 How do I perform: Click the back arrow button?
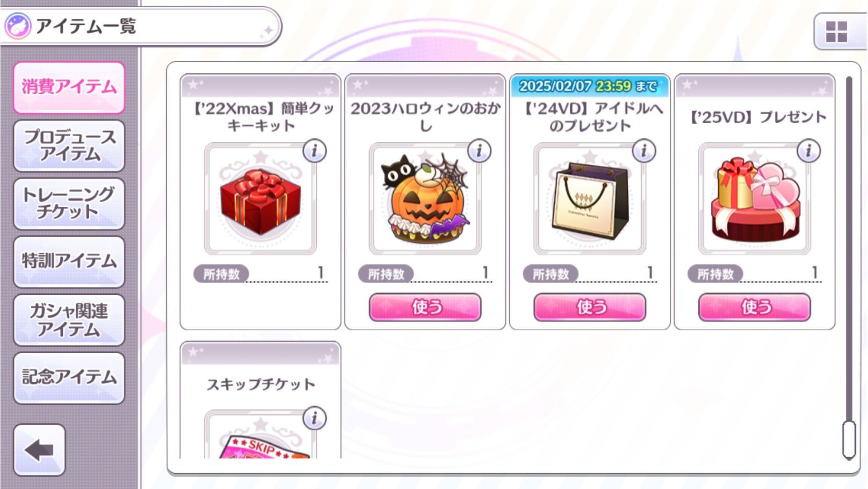(x=39, y=450)
